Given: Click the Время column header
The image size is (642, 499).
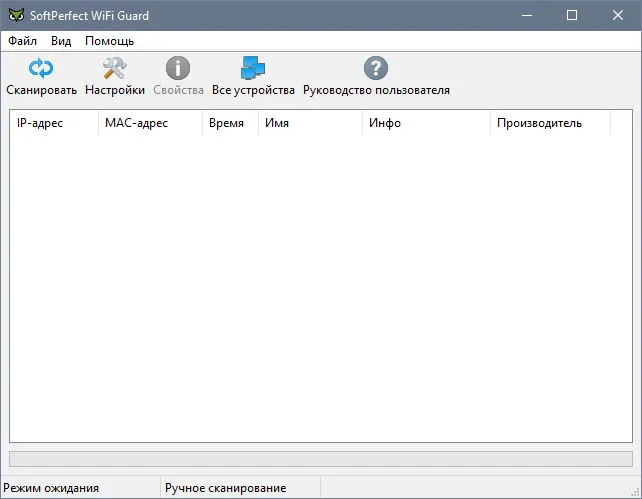Looking at the screenshot, I should coord(230,123).
